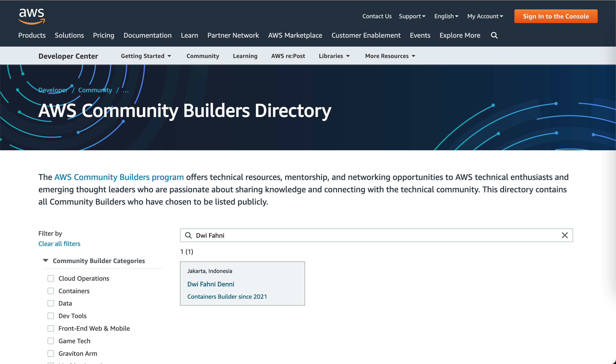Open the search magnifier in the top navigation
Viewport: 616px width, 364px height.
(x=494, y=35)
